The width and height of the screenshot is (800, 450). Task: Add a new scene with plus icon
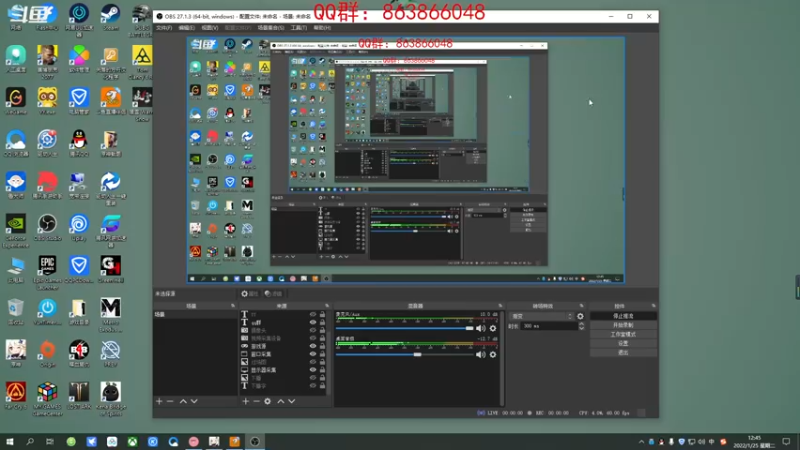tap(159, 402)
